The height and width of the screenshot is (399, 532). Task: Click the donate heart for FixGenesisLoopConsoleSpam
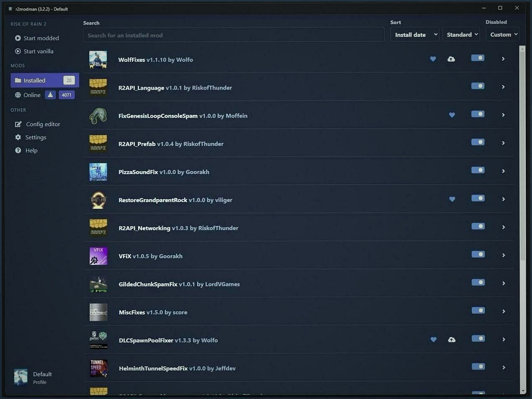452,115
